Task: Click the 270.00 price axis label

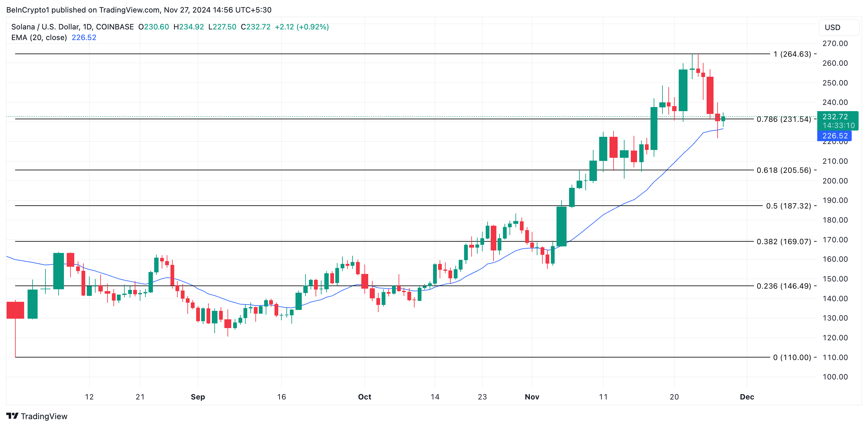Action: (x=835, y=44)
